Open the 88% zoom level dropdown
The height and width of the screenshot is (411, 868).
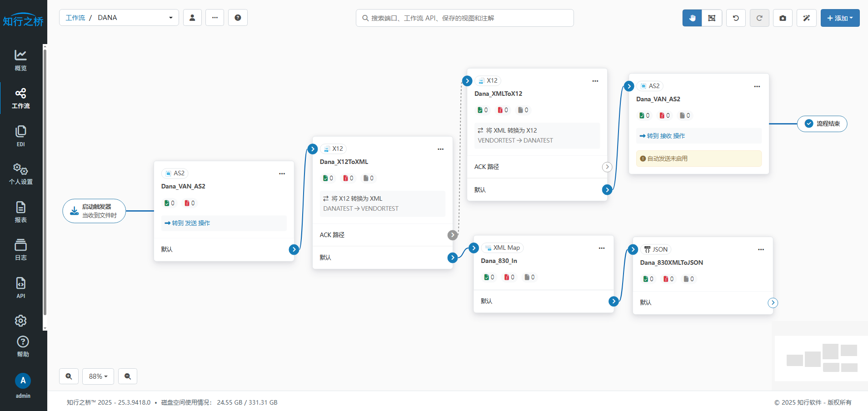[98, 376]
